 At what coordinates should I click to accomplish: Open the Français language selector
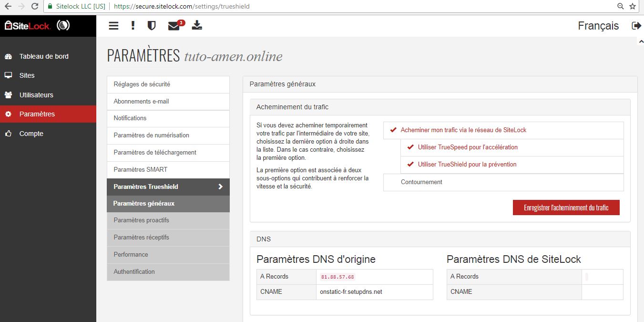coord(598,26)
